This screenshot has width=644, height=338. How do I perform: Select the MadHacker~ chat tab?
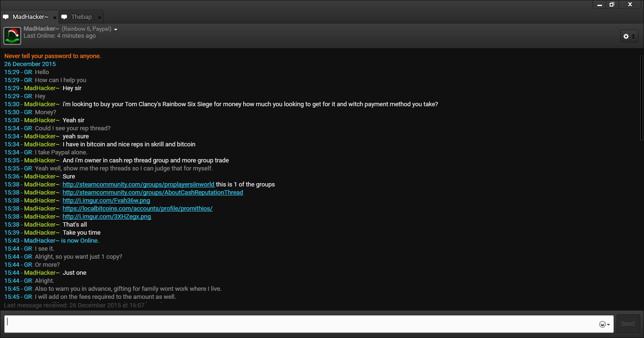tap(29, 17)
